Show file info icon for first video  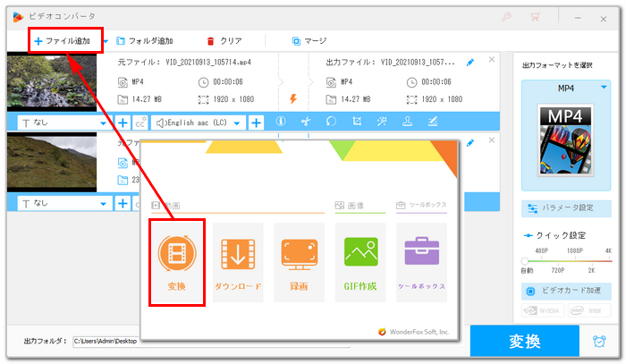[x=281, y=122]
